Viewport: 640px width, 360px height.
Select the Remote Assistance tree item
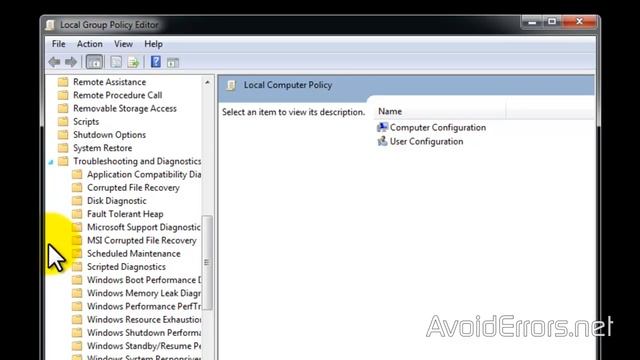pyautogui.click(x=109, y=82)
